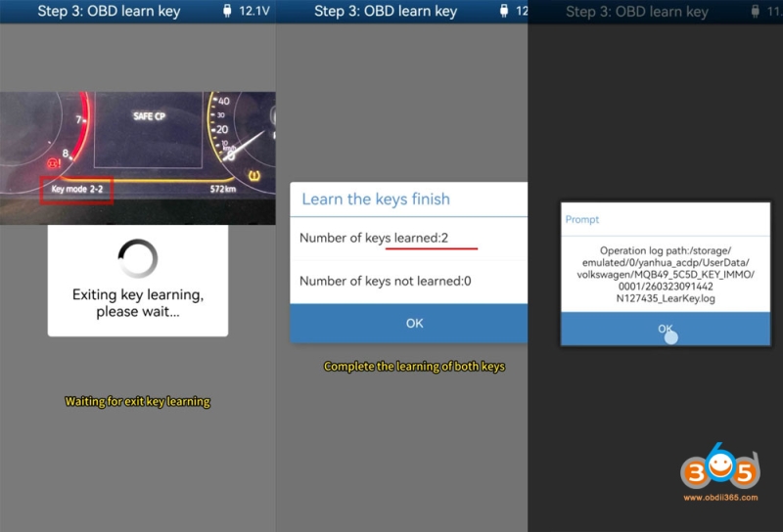Open the www.obdii365.com watermark link
The width and height of the screenshot is (783, 532).
[721, 498]
